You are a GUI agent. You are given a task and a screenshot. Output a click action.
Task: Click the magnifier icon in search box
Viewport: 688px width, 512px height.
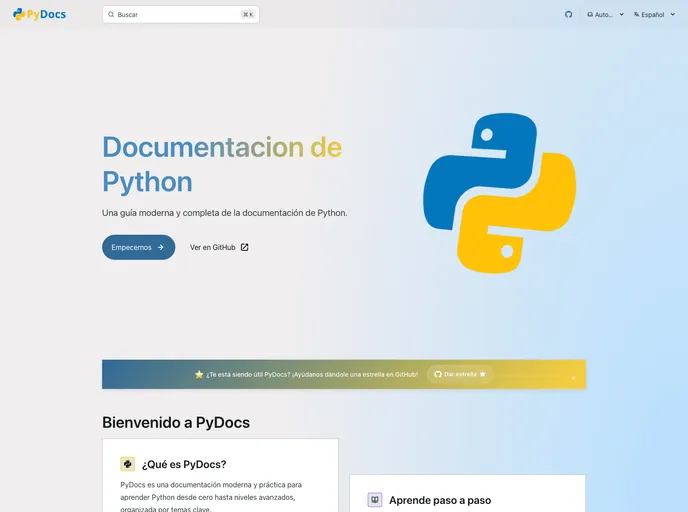click(111, 14)
